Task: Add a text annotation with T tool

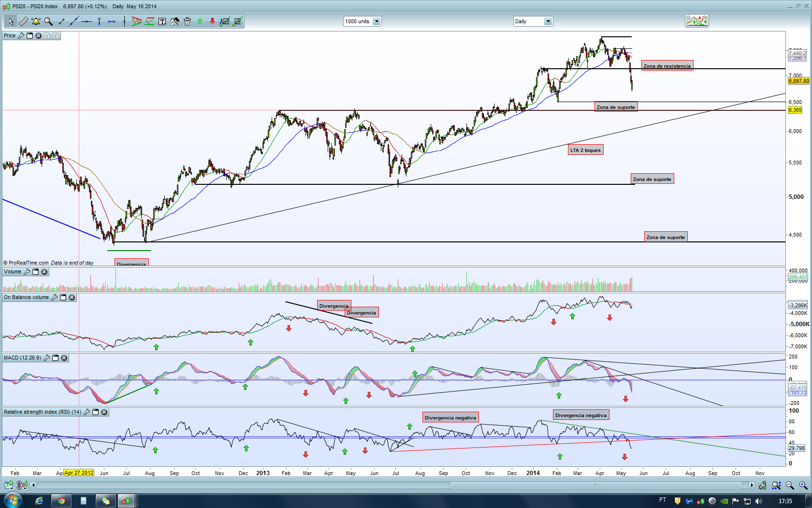Action: pos(162,21)
